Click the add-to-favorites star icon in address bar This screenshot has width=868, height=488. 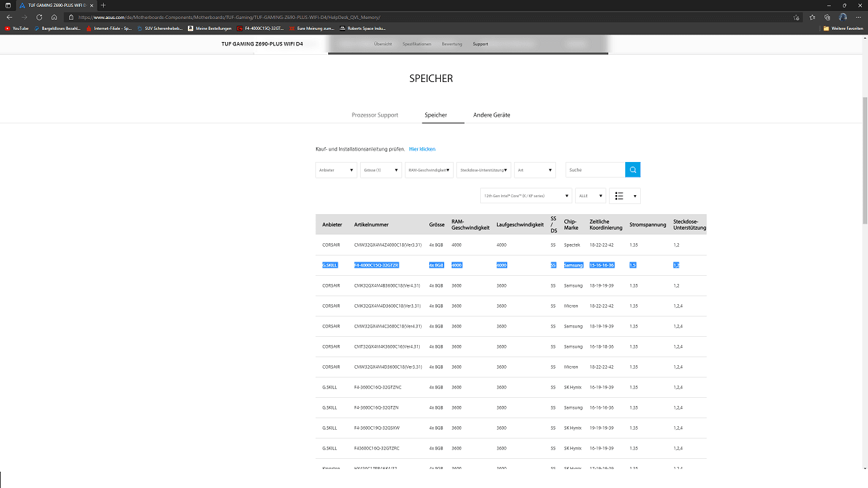(x=796, y=17)
